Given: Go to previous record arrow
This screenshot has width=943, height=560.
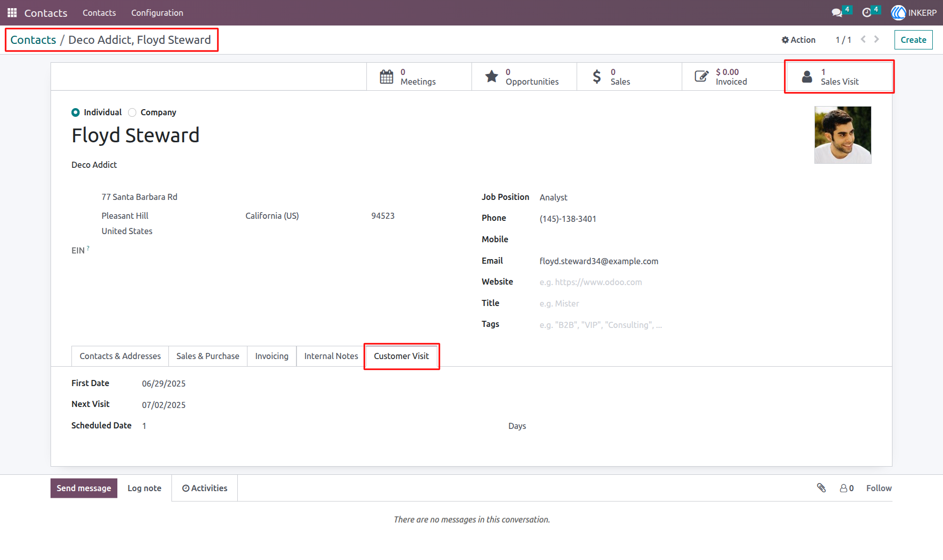Looking at the screenshot, I should click(863, 39).
